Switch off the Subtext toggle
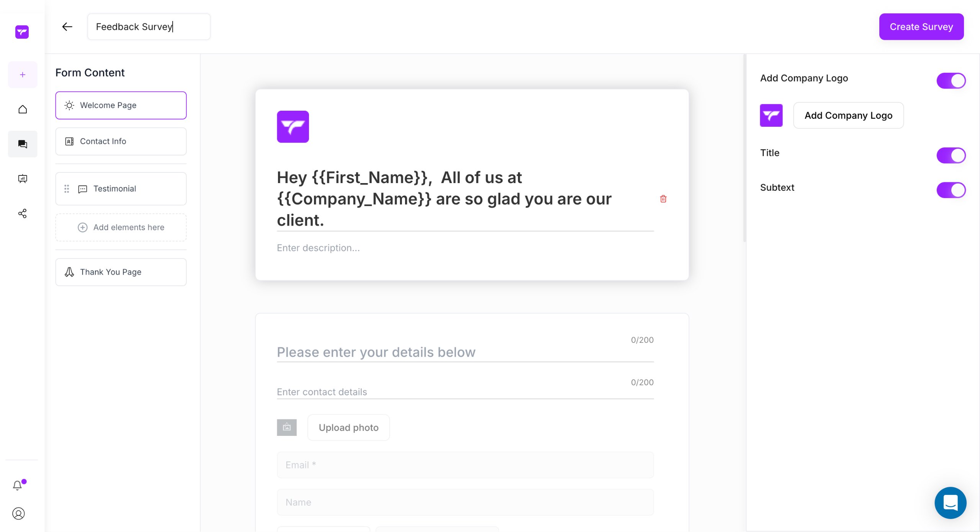 (951, 190)
